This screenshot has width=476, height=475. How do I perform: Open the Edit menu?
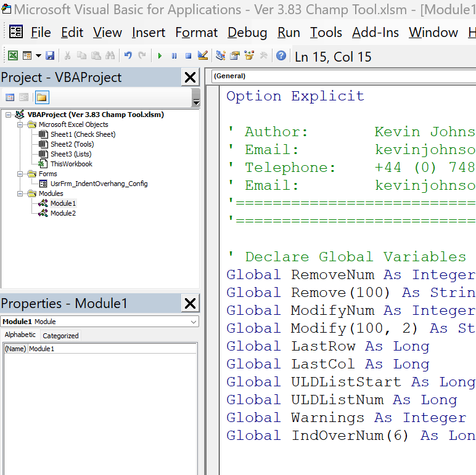click(72, 33)
